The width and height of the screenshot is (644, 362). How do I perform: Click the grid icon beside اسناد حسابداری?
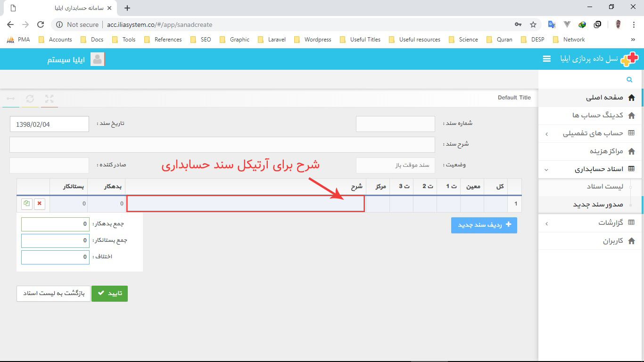point(631,169)
